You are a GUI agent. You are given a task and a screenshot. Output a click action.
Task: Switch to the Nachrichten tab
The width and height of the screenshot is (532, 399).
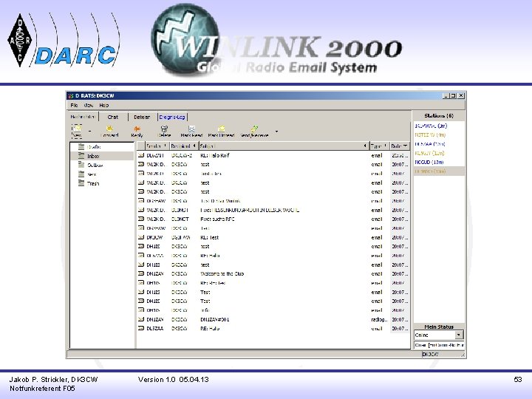point(83,117)
